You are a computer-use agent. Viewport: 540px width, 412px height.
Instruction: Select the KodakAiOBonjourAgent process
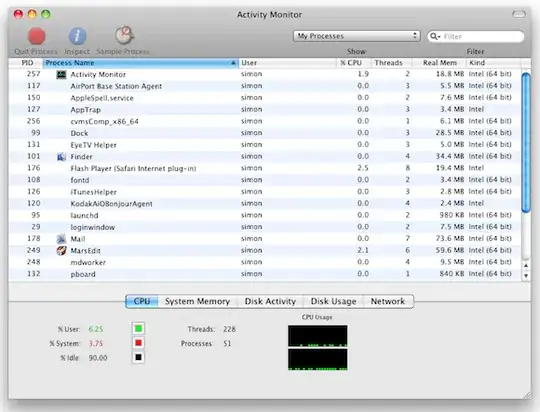coord(264,204)
